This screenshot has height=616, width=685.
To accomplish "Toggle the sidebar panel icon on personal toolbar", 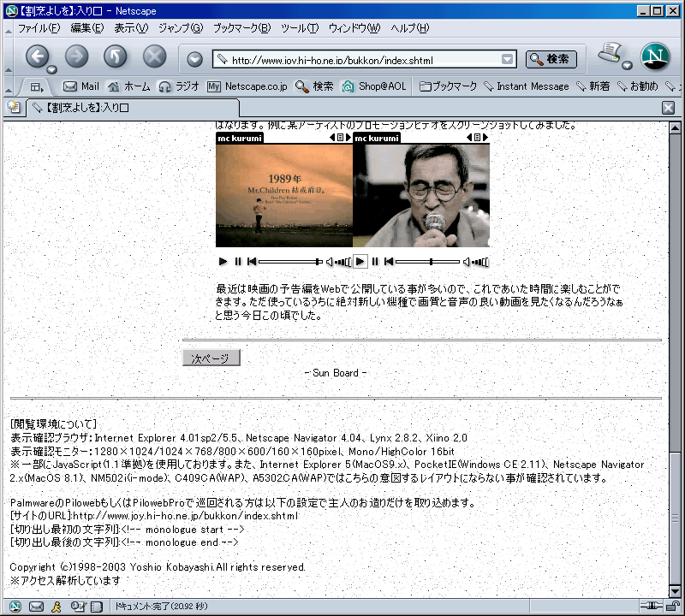I will click(37, 87).
